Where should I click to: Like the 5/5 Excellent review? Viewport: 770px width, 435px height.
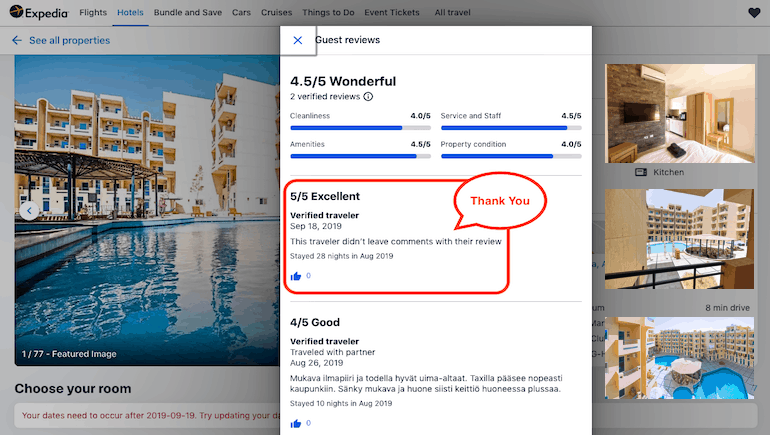(x=296, y=276)
